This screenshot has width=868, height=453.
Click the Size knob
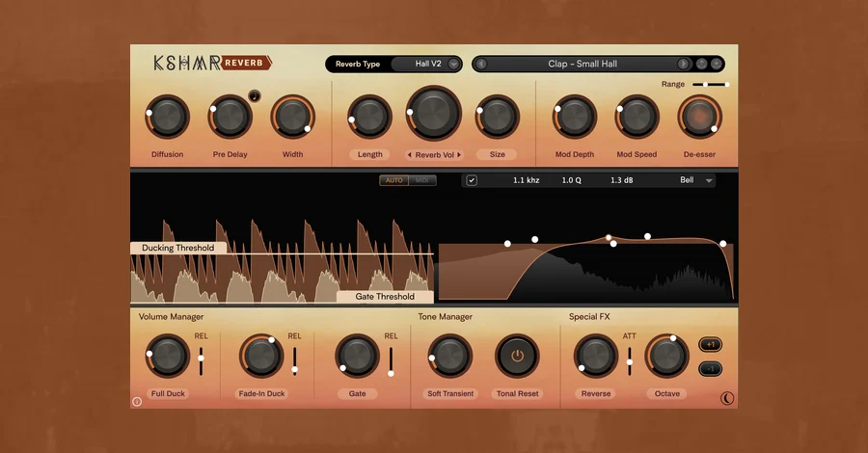(x=497, y=117)
